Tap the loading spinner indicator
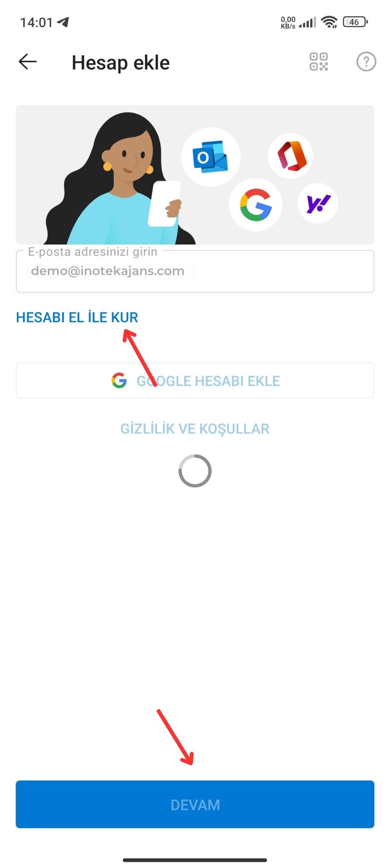 [x=195, y=471]
